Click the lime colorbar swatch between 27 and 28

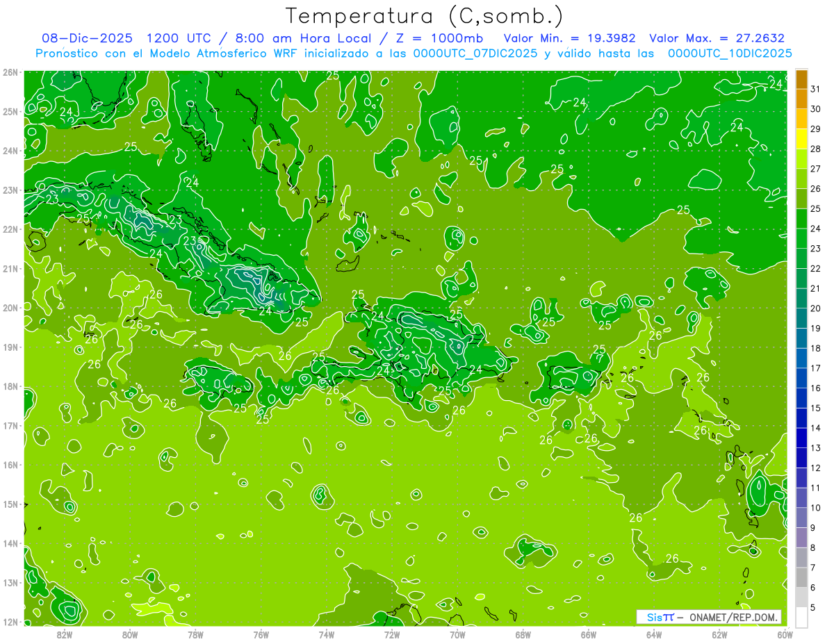801,159
